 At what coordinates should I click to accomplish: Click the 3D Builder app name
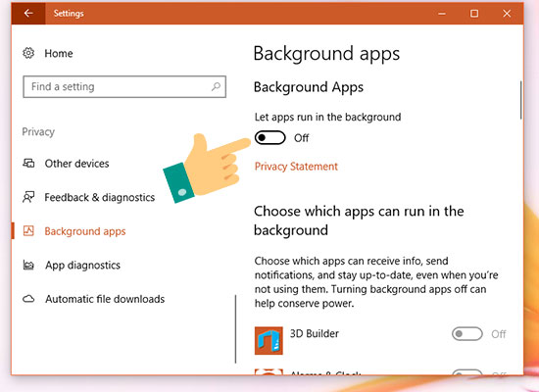pyautogui.click(x=315, y=333)
